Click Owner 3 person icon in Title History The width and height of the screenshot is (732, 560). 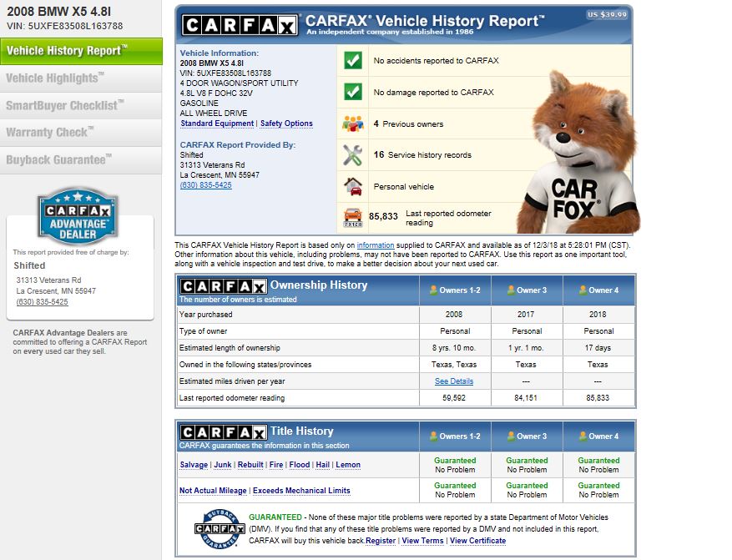511,436
